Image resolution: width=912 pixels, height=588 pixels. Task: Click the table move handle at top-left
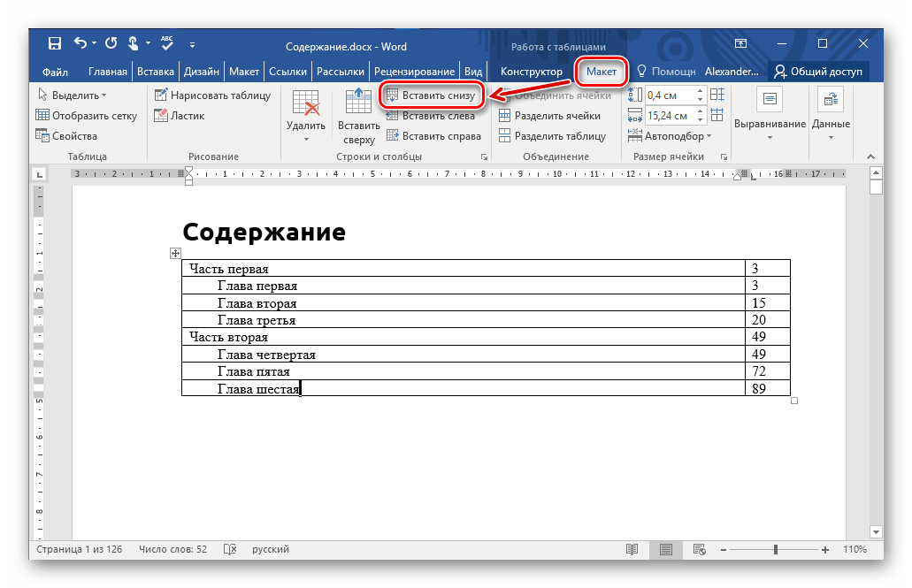[x=175, y=254]
